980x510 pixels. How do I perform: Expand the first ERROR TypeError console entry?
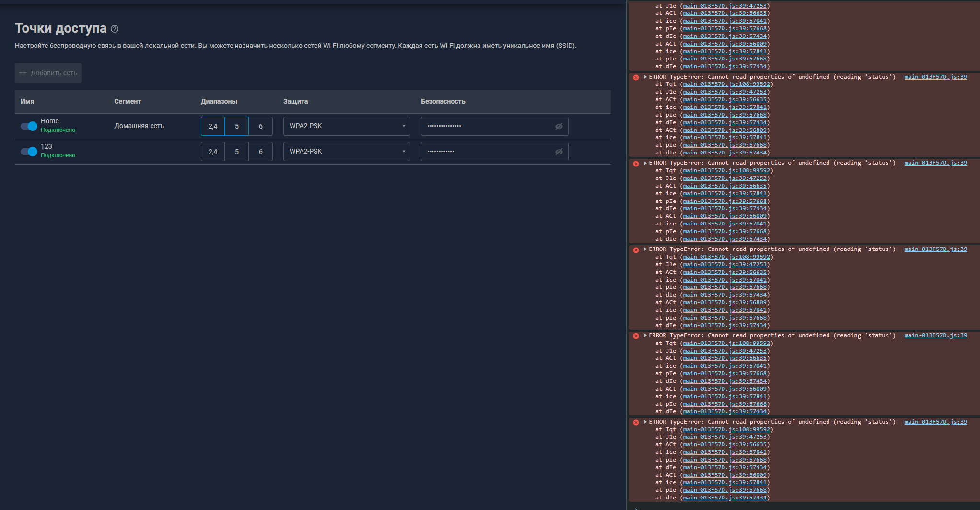click(x=645, y=77)
